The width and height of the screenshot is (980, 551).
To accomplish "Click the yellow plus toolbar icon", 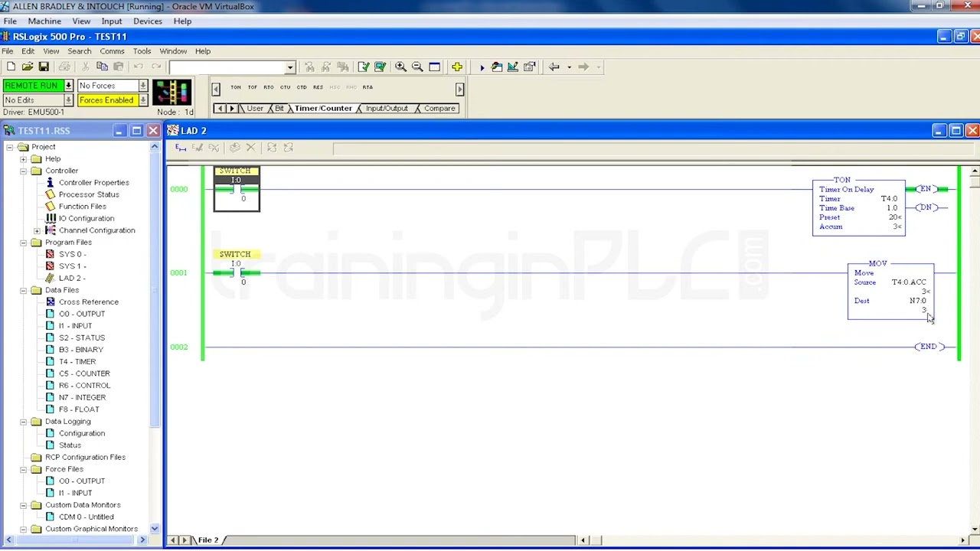I will (x=456, y=67).
